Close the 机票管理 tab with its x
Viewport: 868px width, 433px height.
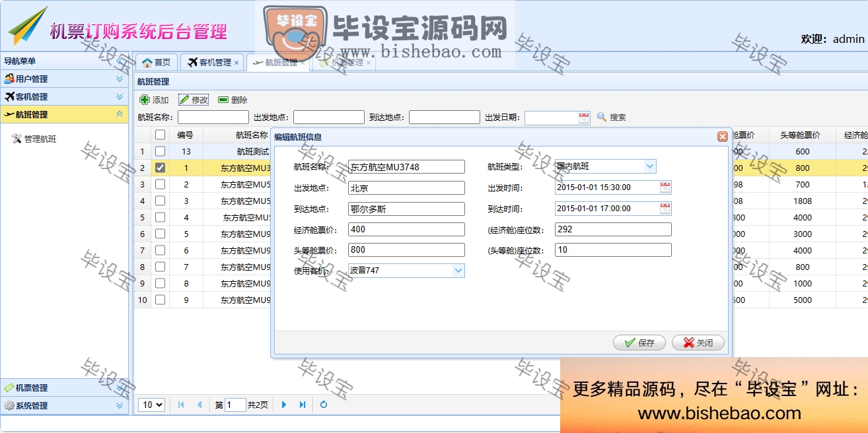[x=369, y=63]
